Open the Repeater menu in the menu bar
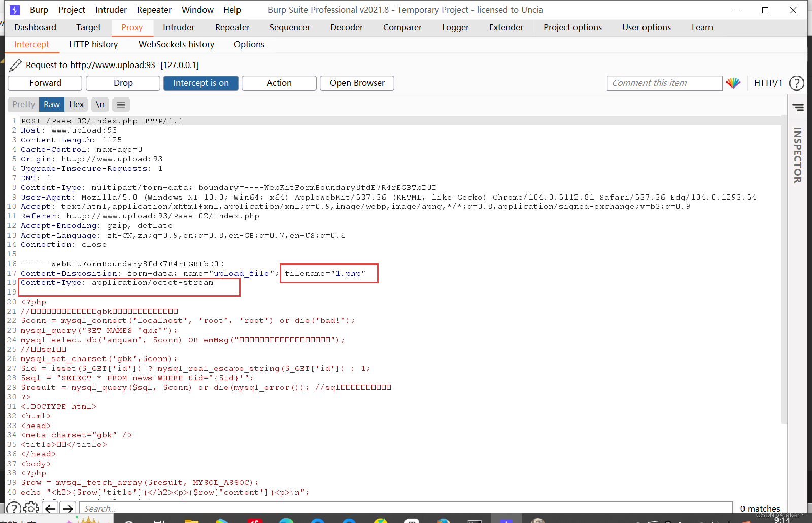 [x=154, y=9]
